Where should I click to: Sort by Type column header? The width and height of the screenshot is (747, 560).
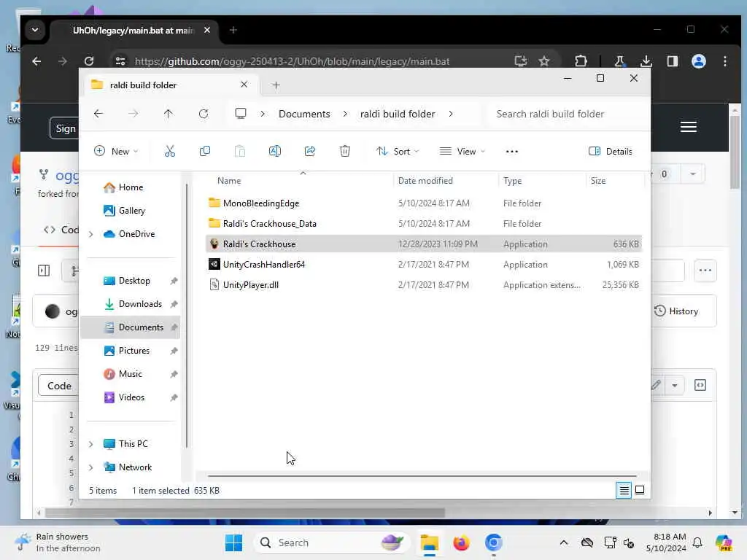(542, 181)
